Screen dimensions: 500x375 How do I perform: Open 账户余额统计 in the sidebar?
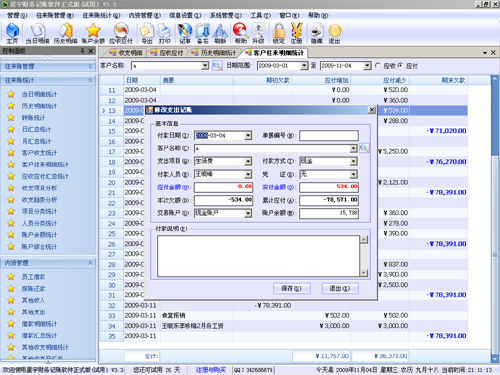click(39, 235)
